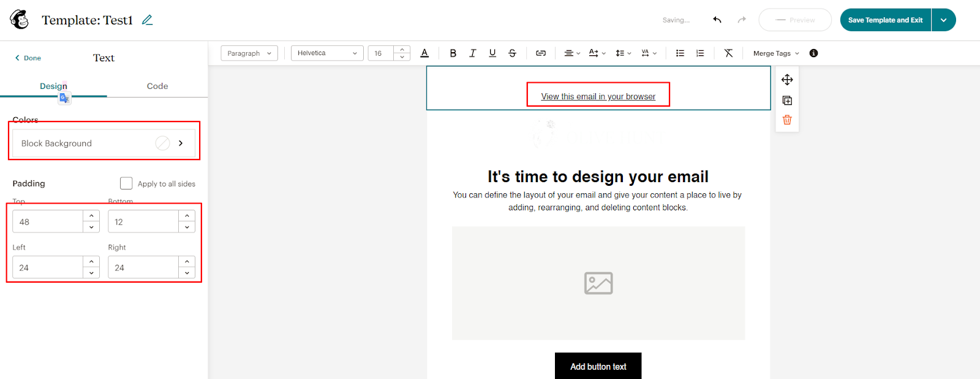
Task: Toggle bold formatting
Action: [x=453, y=53]
